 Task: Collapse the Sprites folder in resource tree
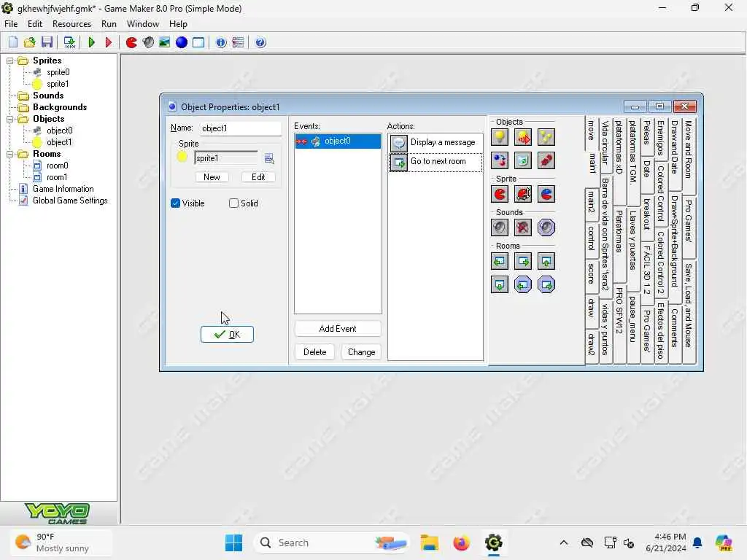[9, 61]
